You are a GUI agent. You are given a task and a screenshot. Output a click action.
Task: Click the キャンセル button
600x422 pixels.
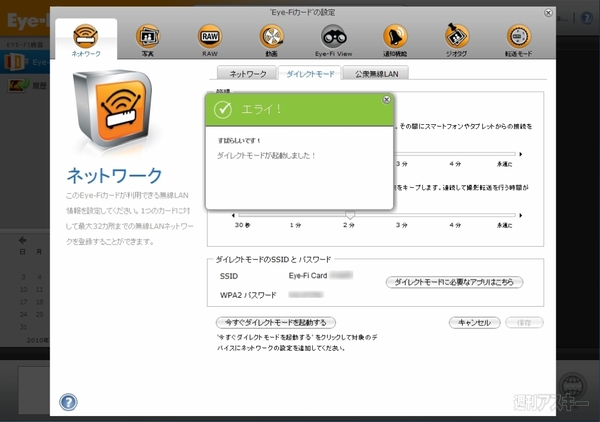pyautogui.click(x=474, y=323)
